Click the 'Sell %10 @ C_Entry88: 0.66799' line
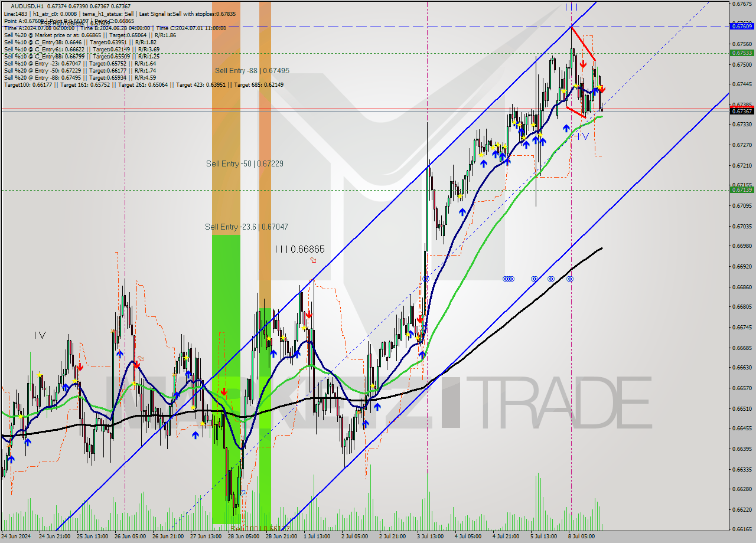This screenshot has width=756, height=543. click(82, 56)
